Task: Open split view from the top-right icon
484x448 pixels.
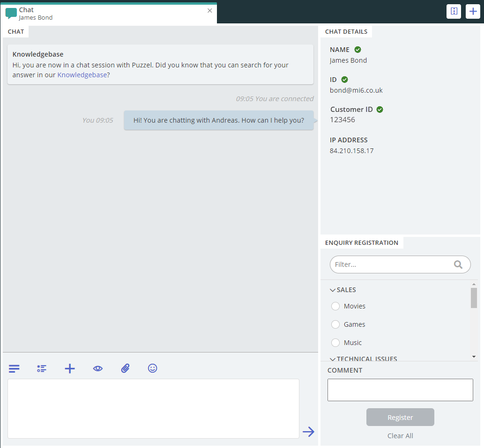Action: [x=454, y=11]
